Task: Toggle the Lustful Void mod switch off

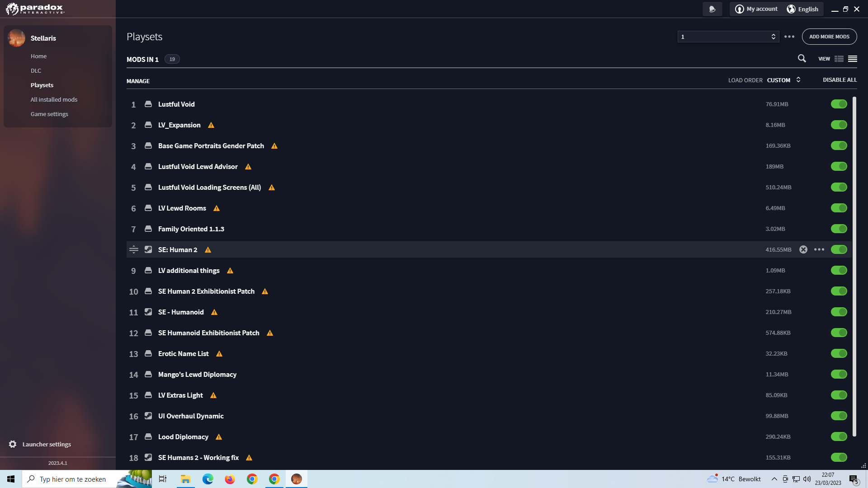Action: click(839, 103)
